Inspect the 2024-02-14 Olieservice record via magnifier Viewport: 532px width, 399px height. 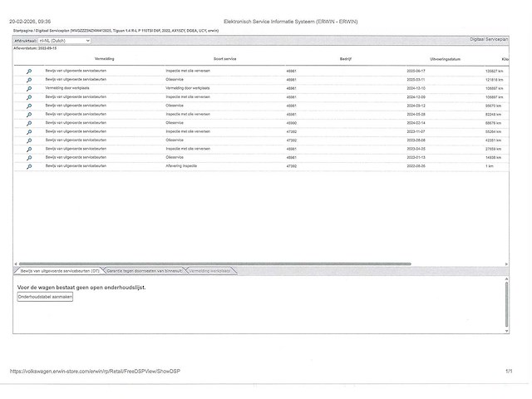pos(29,123)
